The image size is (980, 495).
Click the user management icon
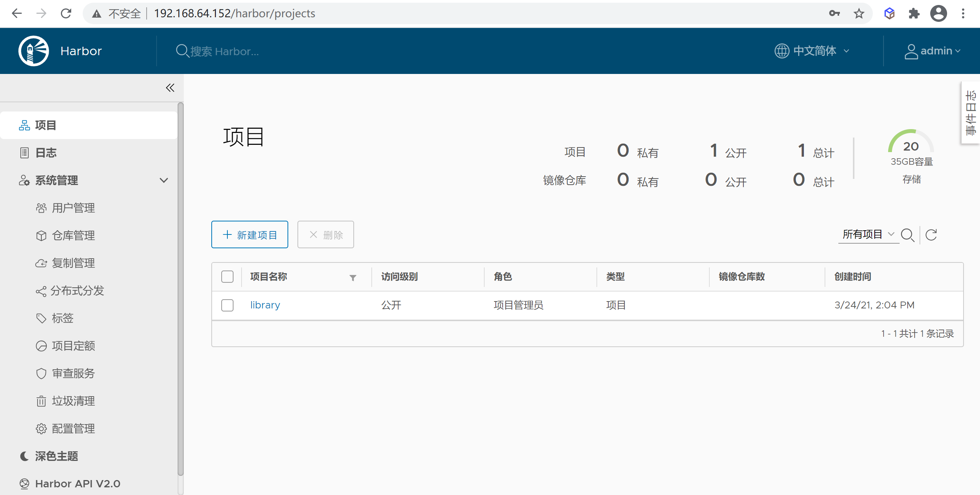pos(41,208)
